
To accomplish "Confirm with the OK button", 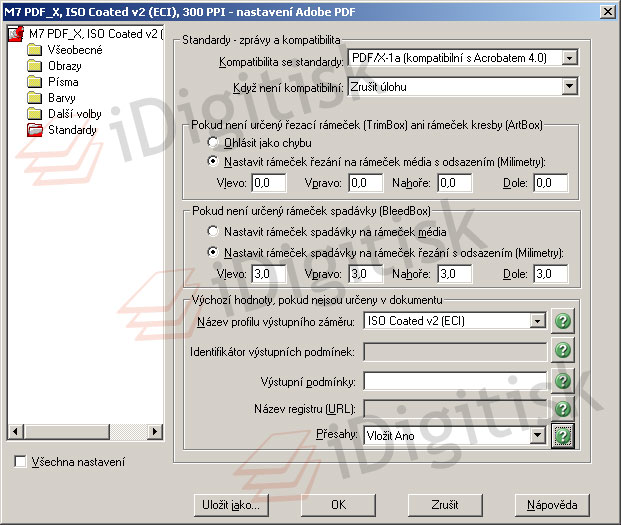I will coord(338,505).
